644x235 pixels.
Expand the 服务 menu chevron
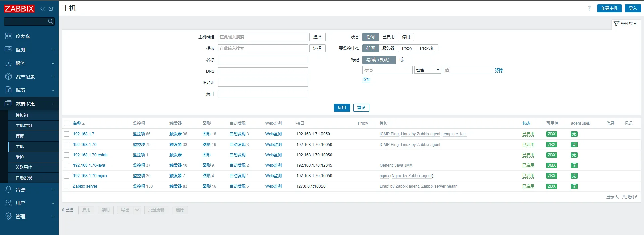[53, 64]
